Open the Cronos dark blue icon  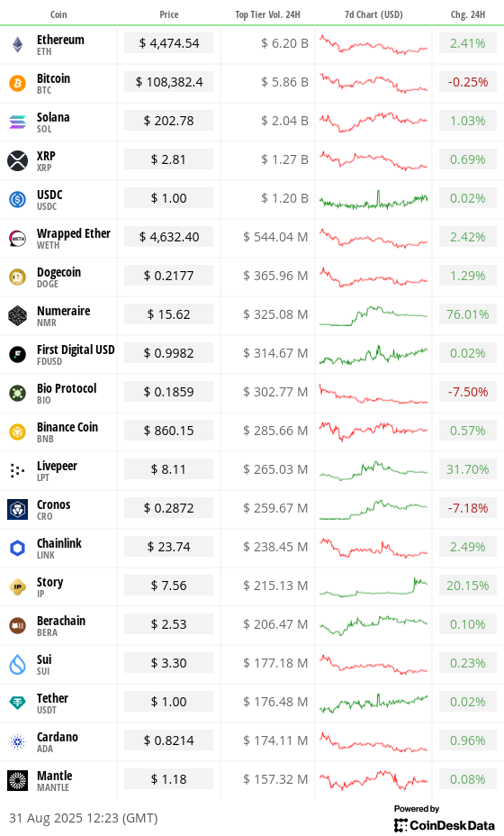pyautogui.click(x=18, y=509)
